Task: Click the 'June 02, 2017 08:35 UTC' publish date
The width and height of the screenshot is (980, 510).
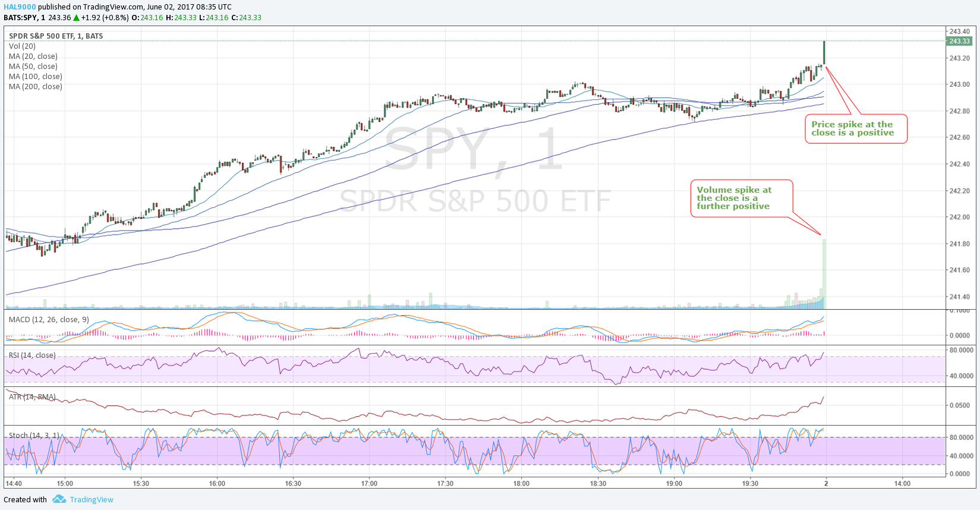Action: pos(190,7)
